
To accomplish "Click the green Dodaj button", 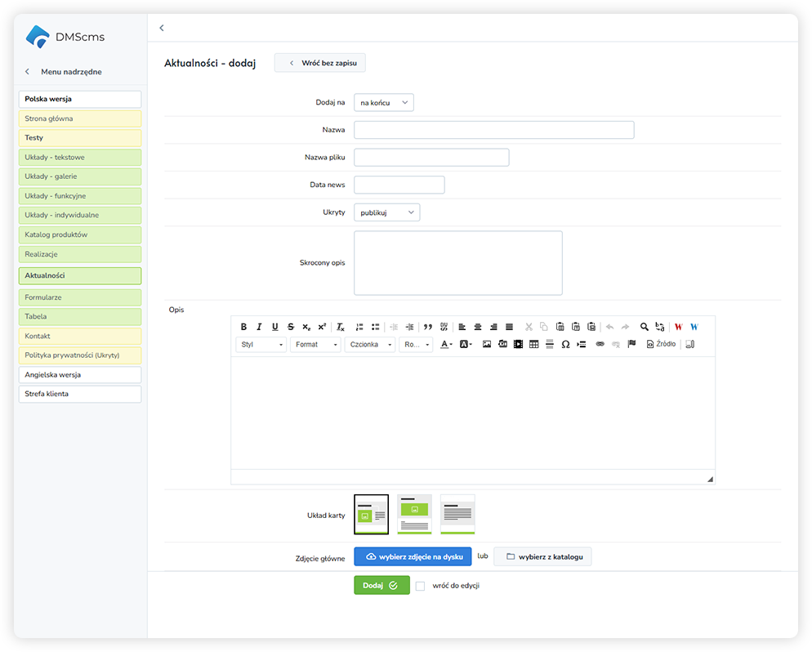I will click(381, 585).
